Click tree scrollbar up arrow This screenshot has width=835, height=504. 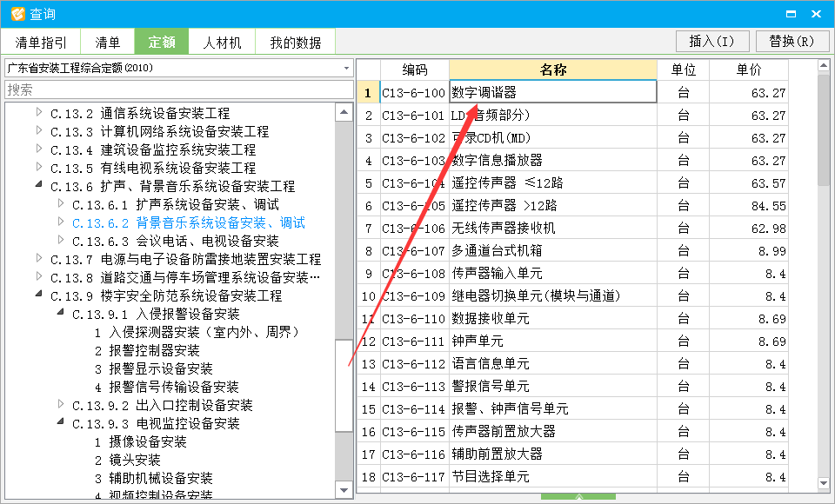click(x=344, y=112)
